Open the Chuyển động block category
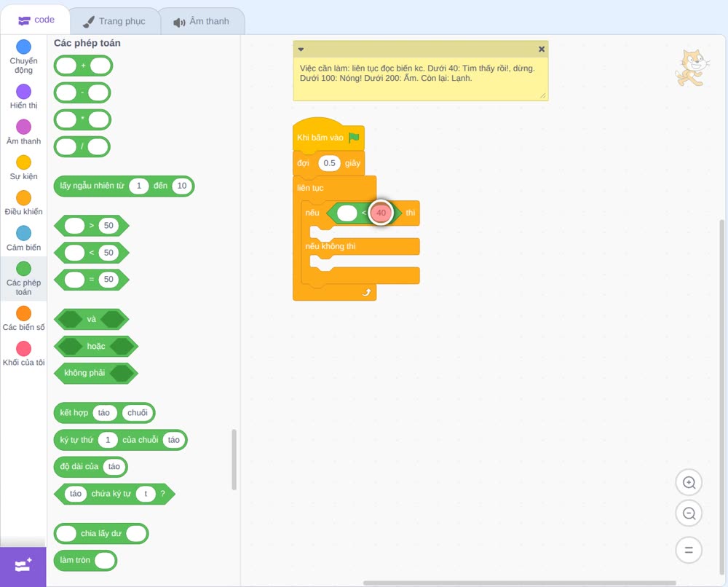Screen dimensions: 728x587 [x=23, y=57]
